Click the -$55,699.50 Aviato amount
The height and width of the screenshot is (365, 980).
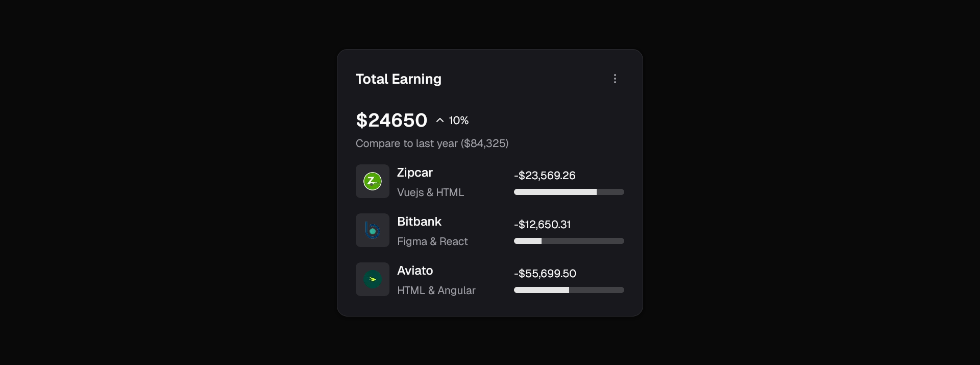point(545,274)
